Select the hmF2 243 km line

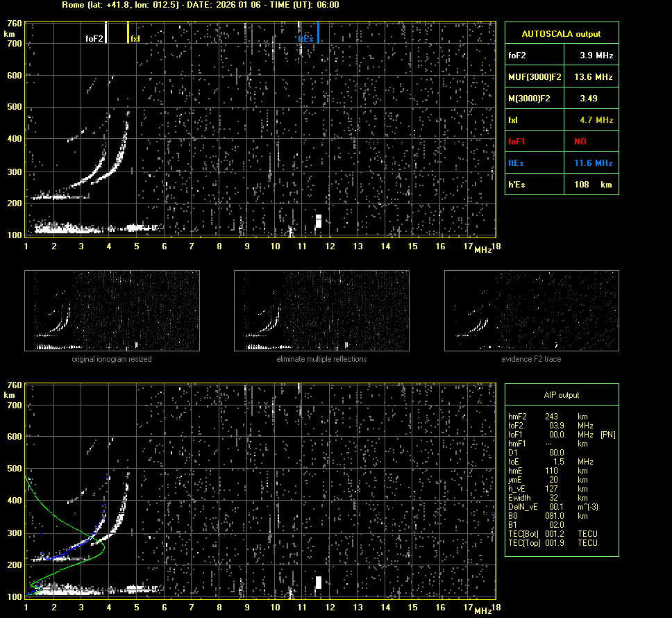point(552,417)
